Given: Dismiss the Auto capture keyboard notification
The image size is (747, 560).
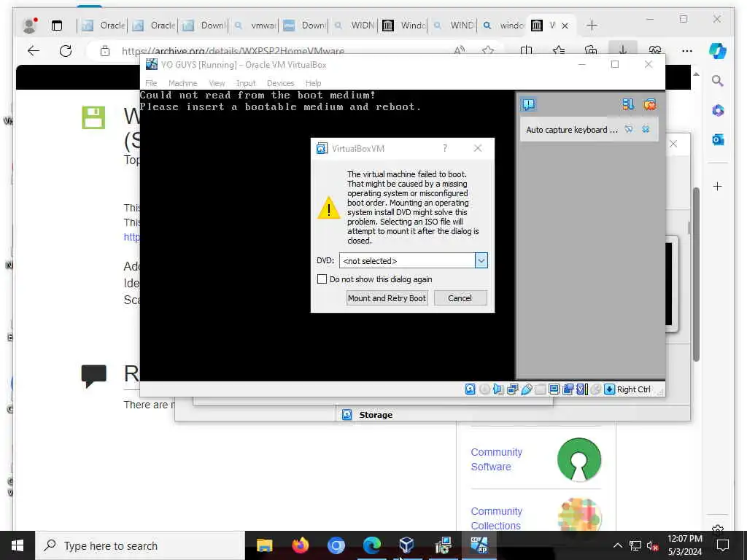Looking at the screenshot, I should click(x=646, y=130).
